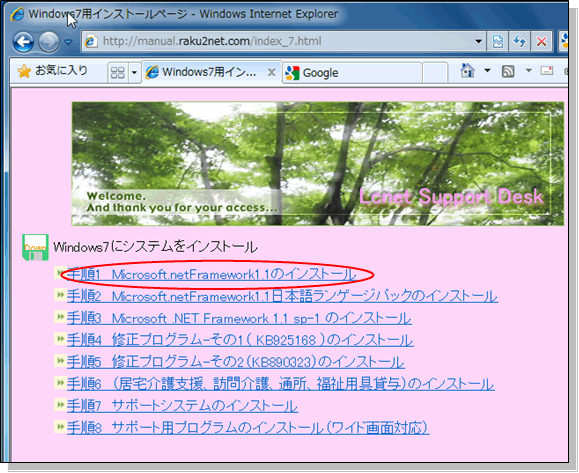Close the Windows7用イン... tab
The width and height of the screenshot is (579, 473).
click(x=271, y=72)
